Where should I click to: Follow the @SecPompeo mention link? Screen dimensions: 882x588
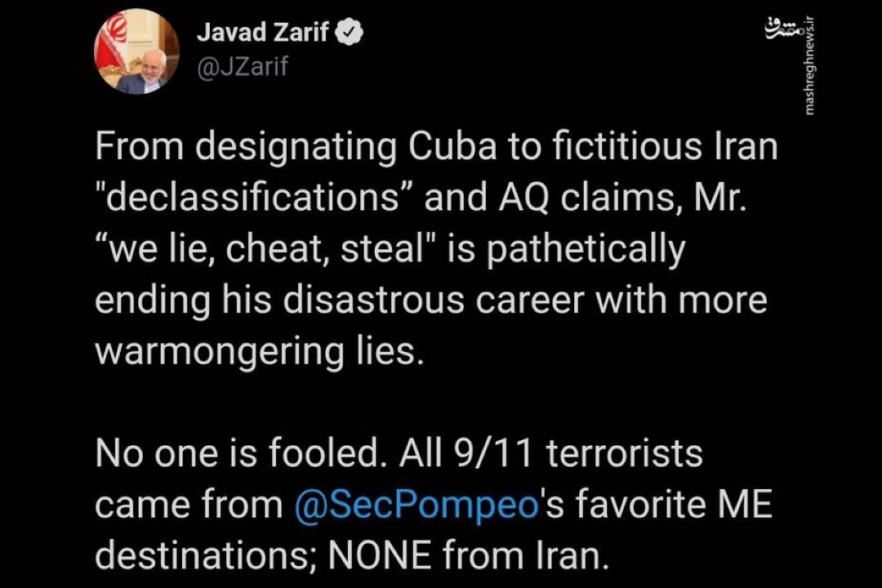(416, 504)
